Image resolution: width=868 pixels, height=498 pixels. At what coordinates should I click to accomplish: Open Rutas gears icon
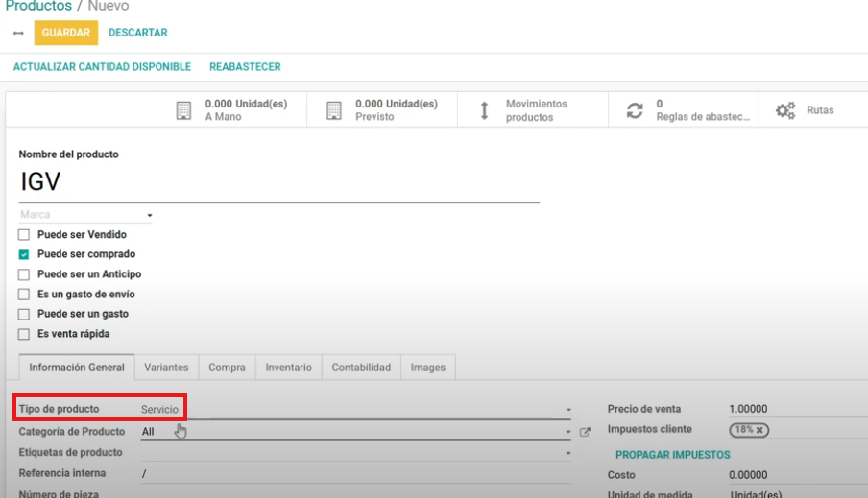pyautogui.click(x=785, y=110)
